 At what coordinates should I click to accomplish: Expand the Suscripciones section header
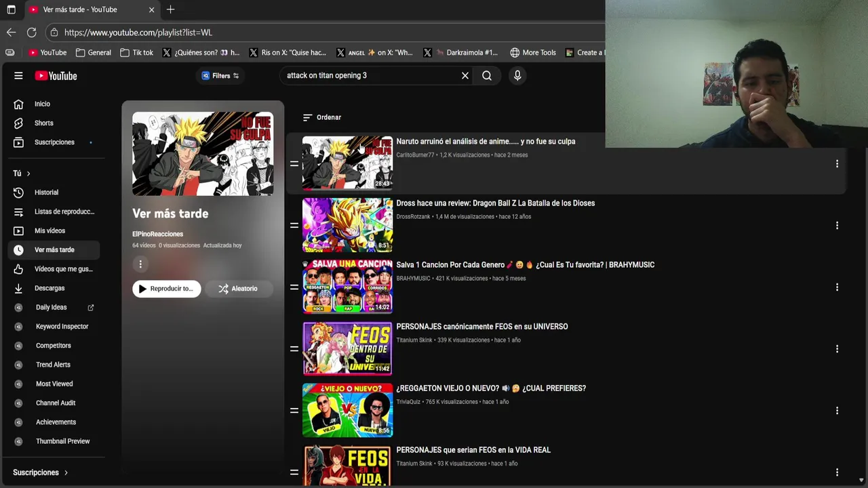41,472
